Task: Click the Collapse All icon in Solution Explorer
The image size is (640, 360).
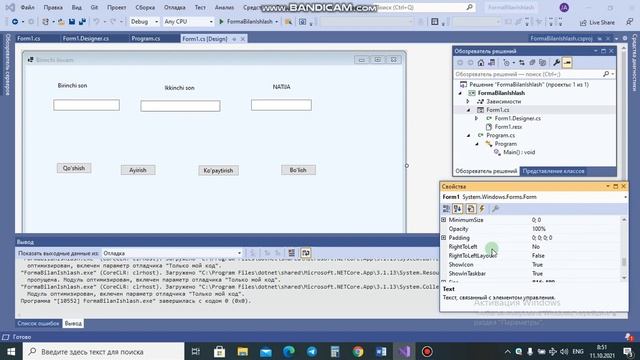Action: tap(532, 63)
